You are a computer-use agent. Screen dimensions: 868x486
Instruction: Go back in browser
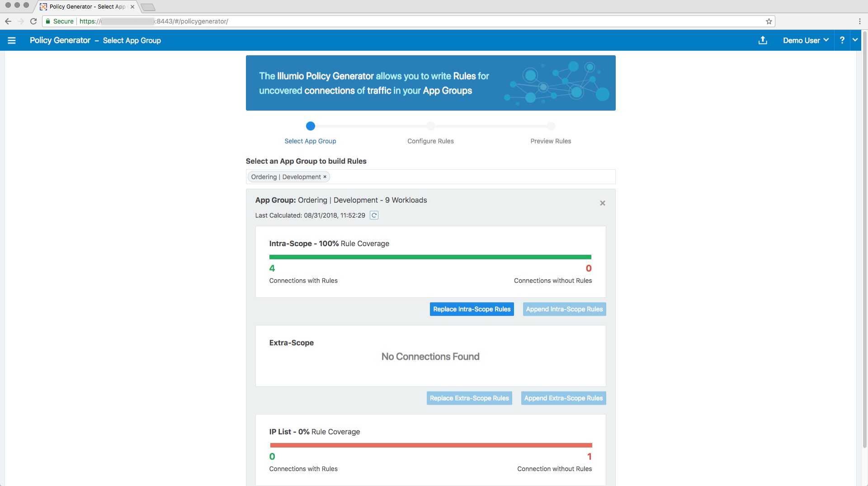click(8, 21)
